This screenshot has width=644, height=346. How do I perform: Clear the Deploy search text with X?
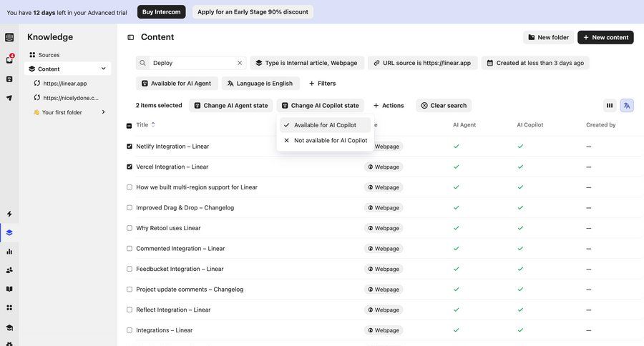(240, 63)
